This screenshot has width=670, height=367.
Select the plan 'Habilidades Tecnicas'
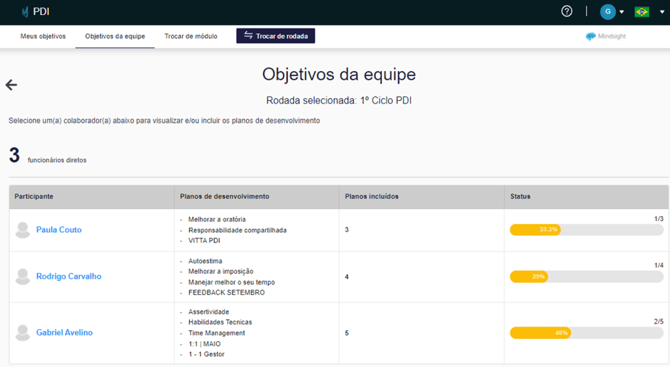[220, 322]
